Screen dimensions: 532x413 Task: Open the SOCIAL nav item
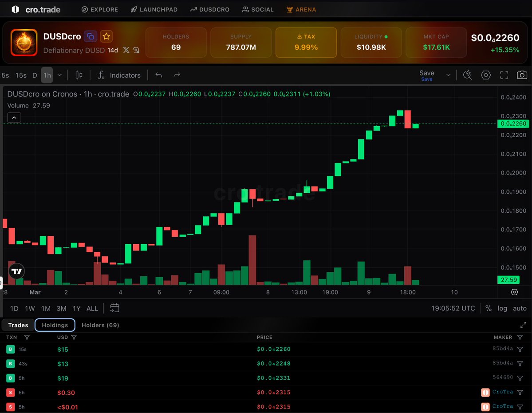click(258, 9)
